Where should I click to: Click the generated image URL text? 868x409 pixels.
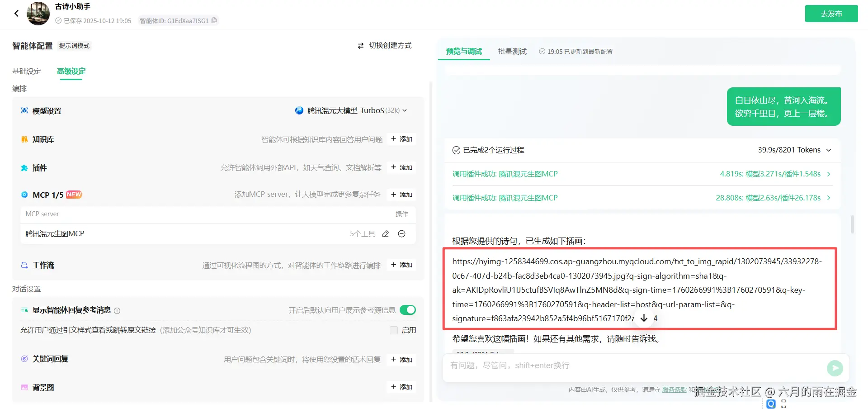coord(637,290)
